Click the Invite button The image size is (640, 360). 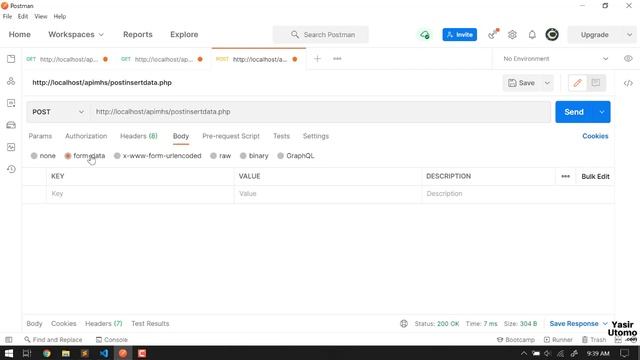(460, 35)
